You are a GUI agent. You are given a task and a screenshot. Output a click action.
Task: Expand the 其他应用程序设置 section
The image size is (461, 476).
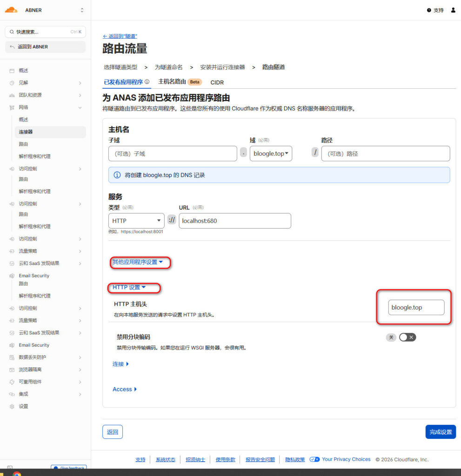click(139, 263)
